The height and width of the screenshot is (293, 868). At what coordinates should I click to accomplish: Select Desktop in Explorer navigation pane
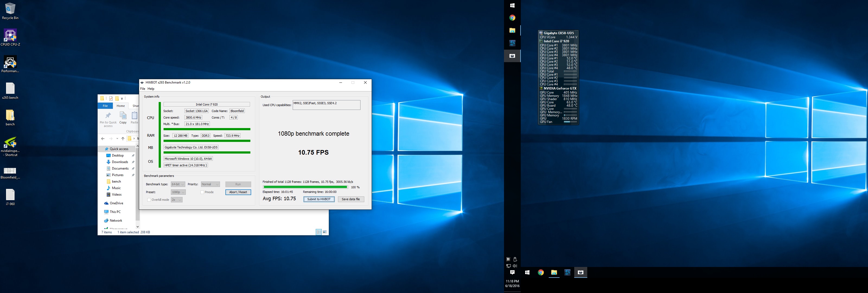click(x=118, y=155)
